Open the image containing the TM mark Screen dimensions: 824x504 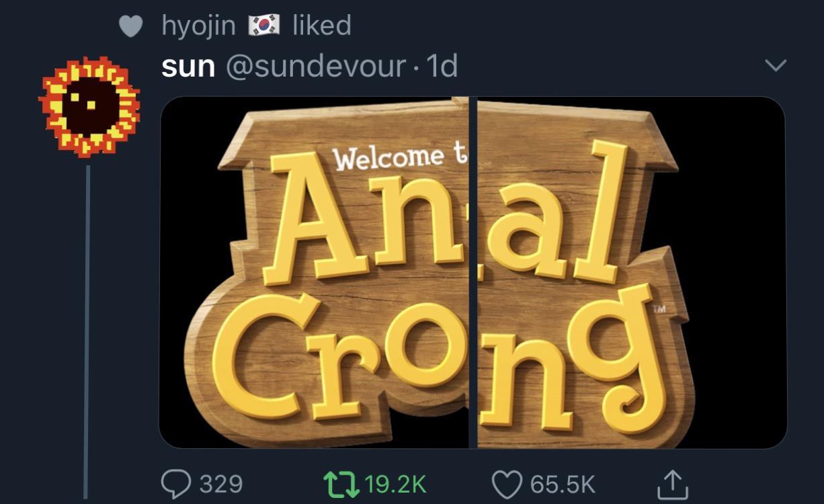tap(632, 272)
